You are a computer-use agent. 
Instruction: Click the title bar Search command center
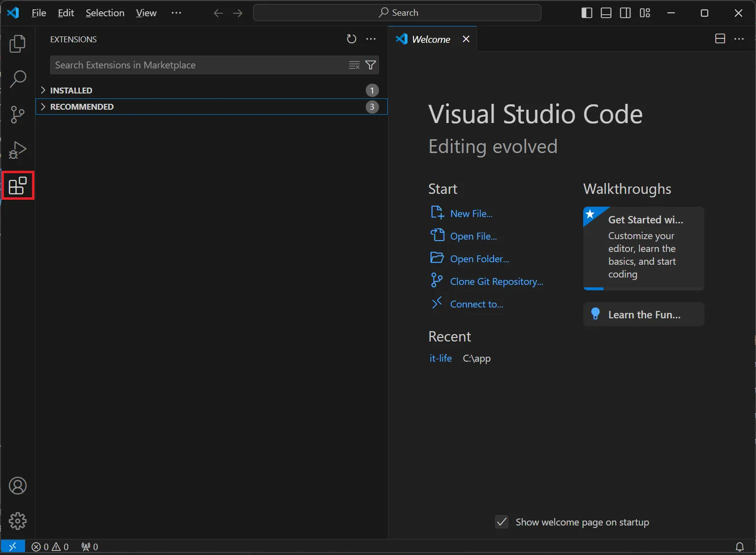pyautogui.click(x=397, y=13)
